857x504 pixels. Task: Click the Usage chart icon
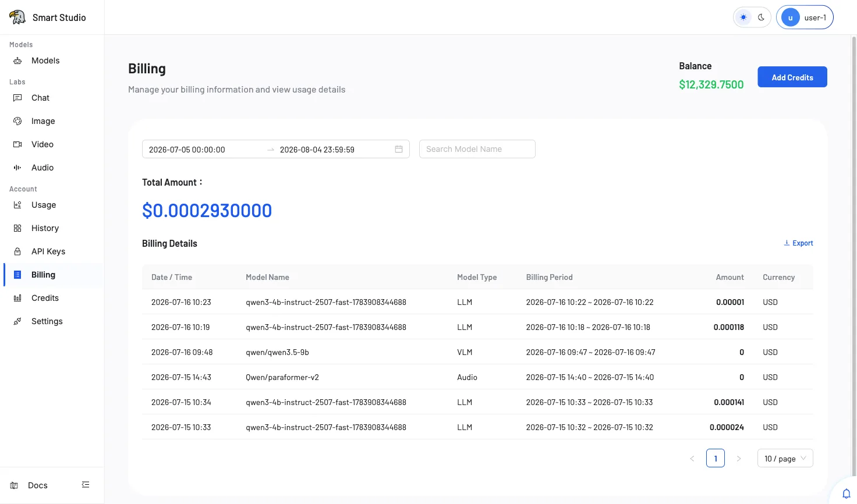(17, 205)
